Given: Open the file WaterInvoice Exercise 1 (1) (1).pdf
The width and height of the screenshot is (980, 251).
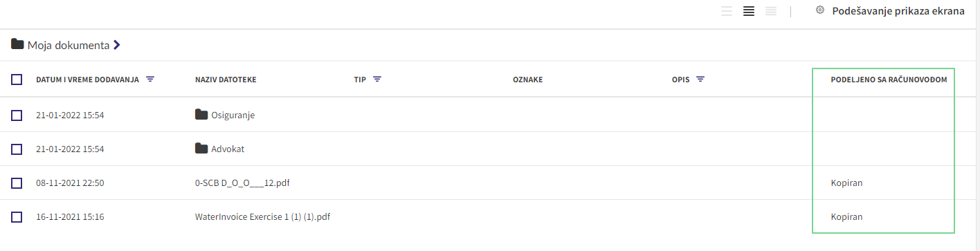Looking at the screenshot, I should pyautogui.click(x=263, y=217).
